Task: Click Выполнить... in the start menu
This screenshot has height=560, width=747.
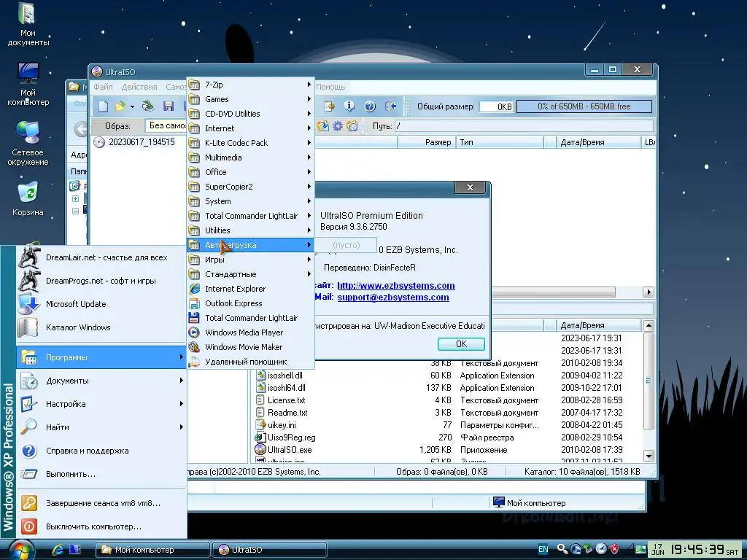Action: (x=101, y=474)
